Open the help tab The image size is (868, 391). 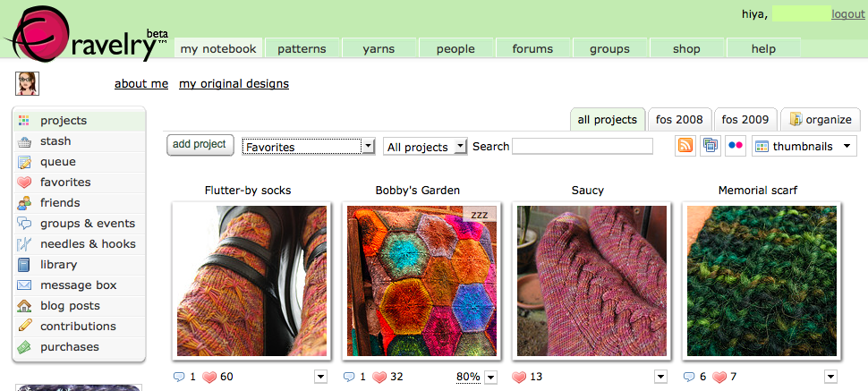[763, 48]
